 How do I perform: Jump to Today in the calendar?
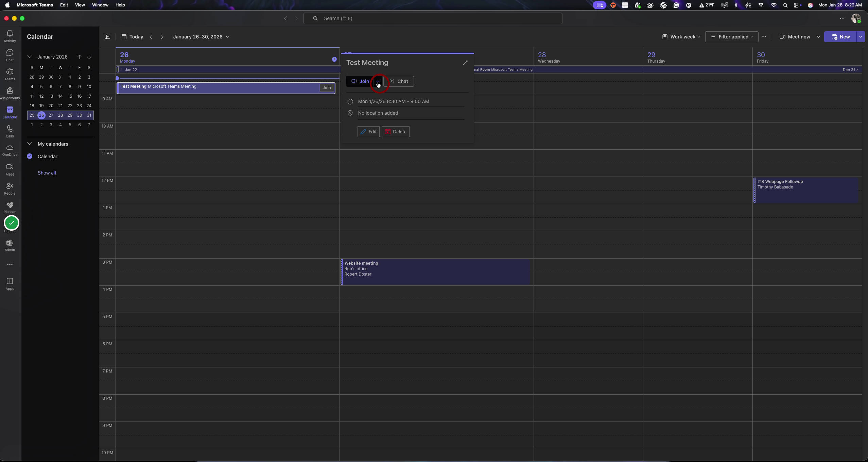(133, 37)
